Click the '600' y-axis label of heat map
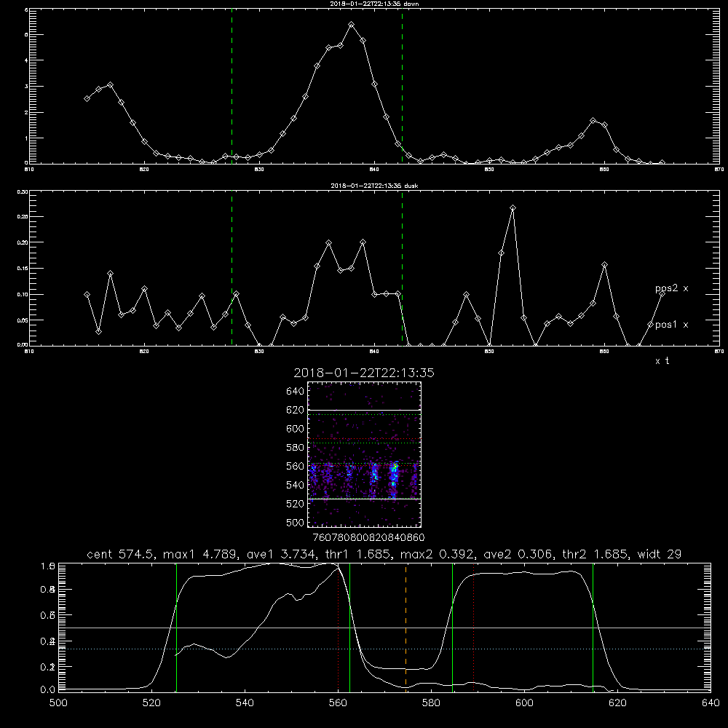 coord(296,429)
